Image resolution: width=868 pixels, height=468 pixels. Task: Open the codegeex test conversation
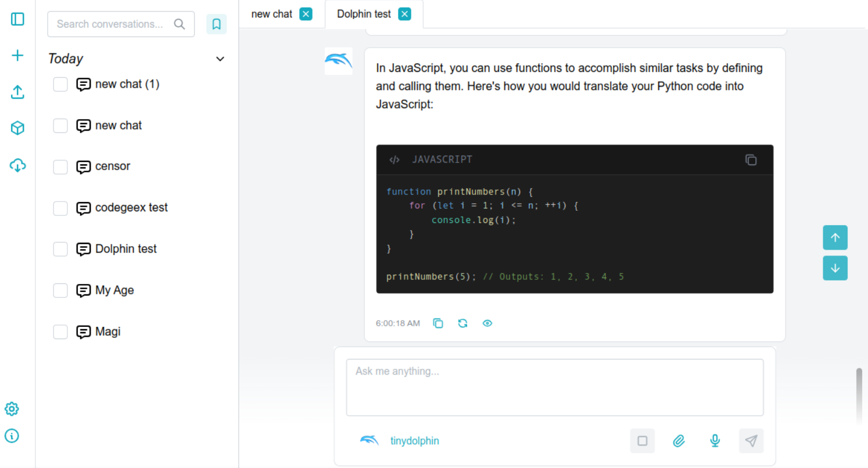click(131, 207)
